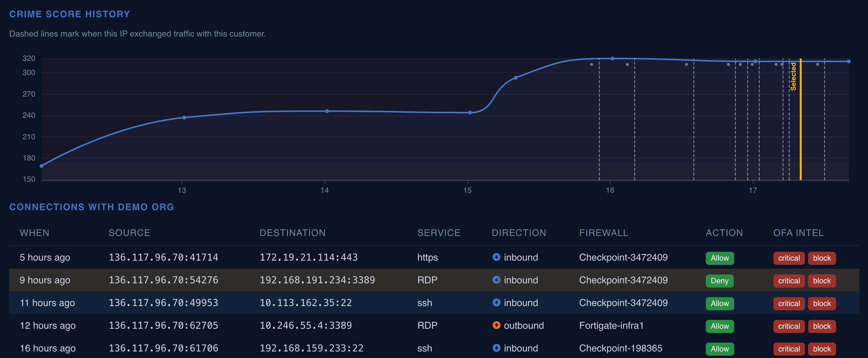Click source 136.117.96.70:61706
The height and width of the screenshot is (358, 868).
click(163, 348)
